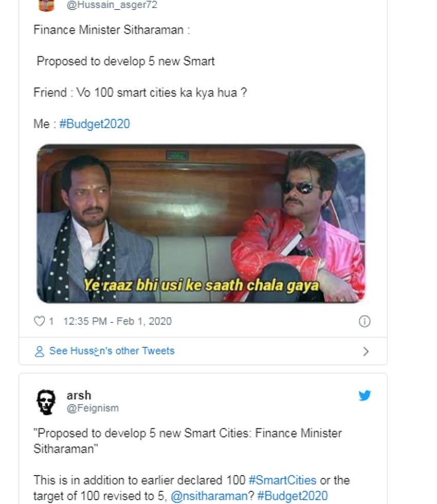Viewport: 437px width, 504px height.
Task: Open the #Budget2020 hashtag in Hussain's tweet
Action: (95, 124)
